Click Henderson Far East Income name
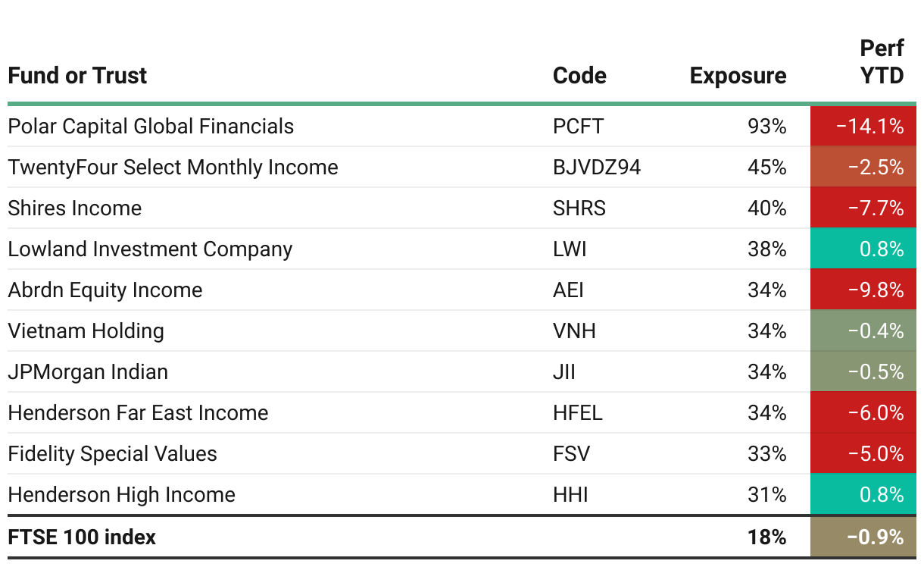 coord(138,412)
